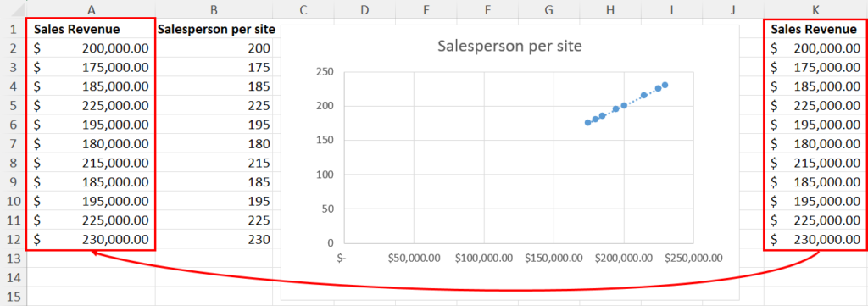Select row 15 header number
The width and height of the screenshot is (868, 306).
14,297
